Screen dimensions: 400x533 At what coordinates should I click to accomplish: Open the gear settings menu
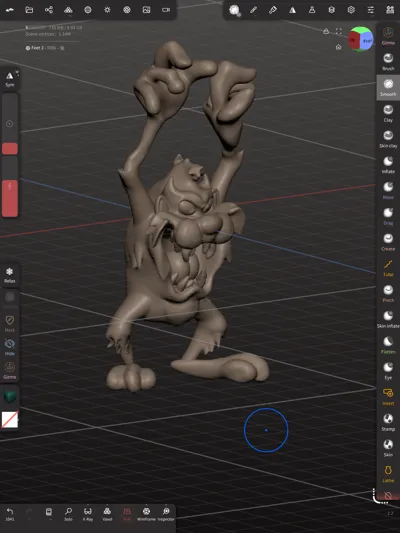pos(351,10)
